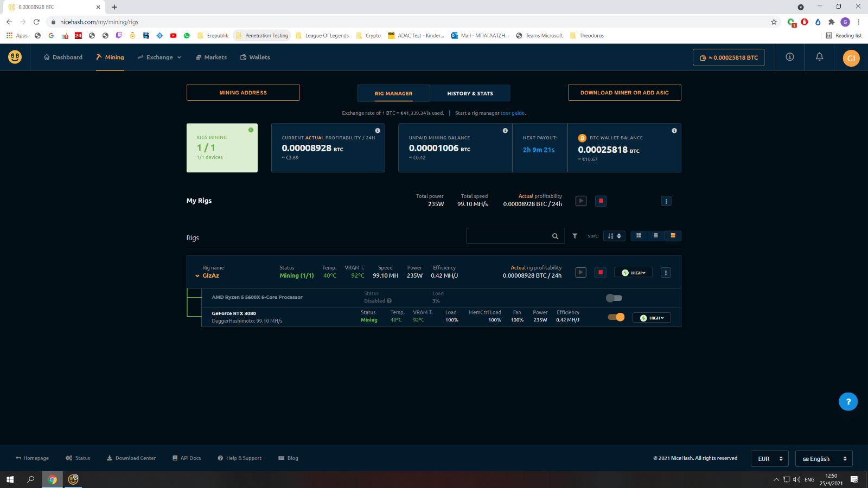This screenshot has height=488, width=868.
Task: Open the rigs sort order dropdown
Action: coord(614,236)
